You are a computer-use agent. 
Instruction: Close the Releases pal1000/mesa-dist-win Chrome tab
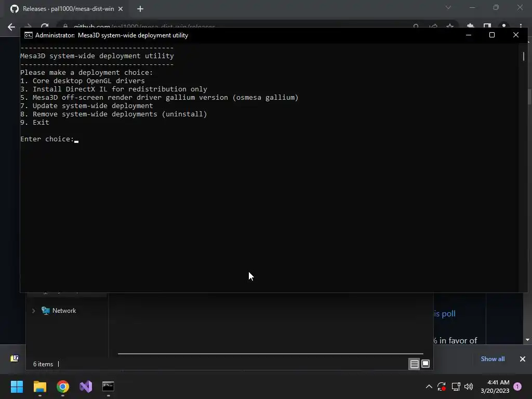(121, 9)
